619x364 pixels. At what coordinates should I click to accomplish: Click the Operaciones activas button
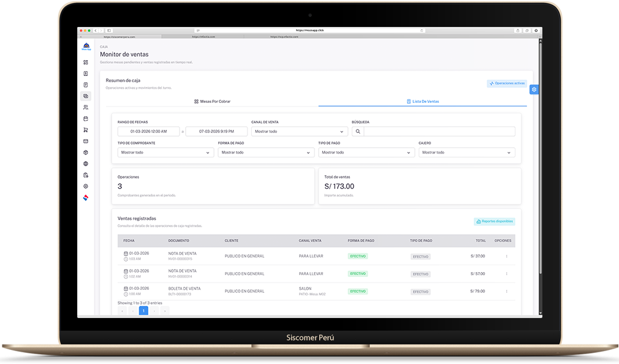pyautogui.click(x=507, y=83)
